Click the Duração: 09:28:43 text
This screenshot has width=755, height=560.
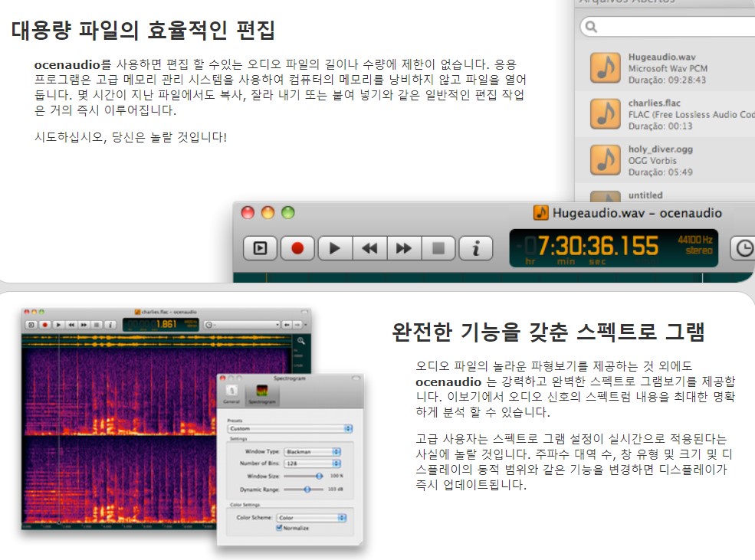click(667, 80)
